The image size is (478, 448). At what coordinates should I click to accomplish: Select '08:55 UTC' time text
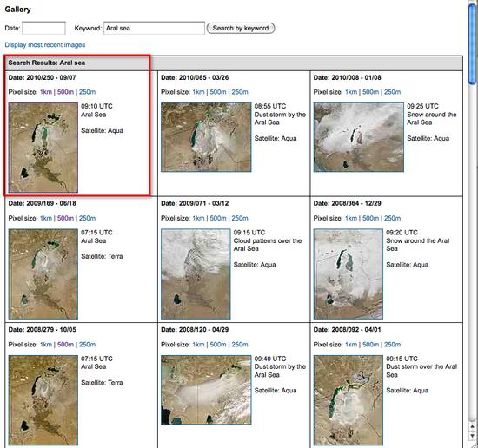click(270, 106)
